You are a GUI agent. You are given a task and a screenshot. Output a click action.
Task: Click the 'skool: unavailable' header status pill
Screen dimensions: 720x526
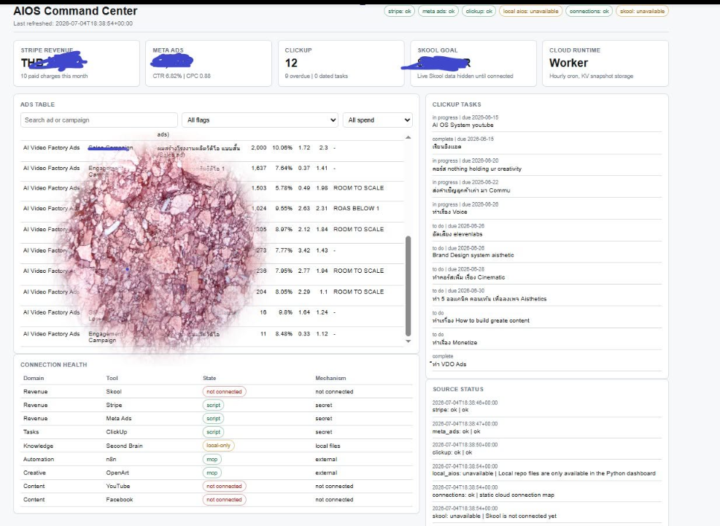642,11
